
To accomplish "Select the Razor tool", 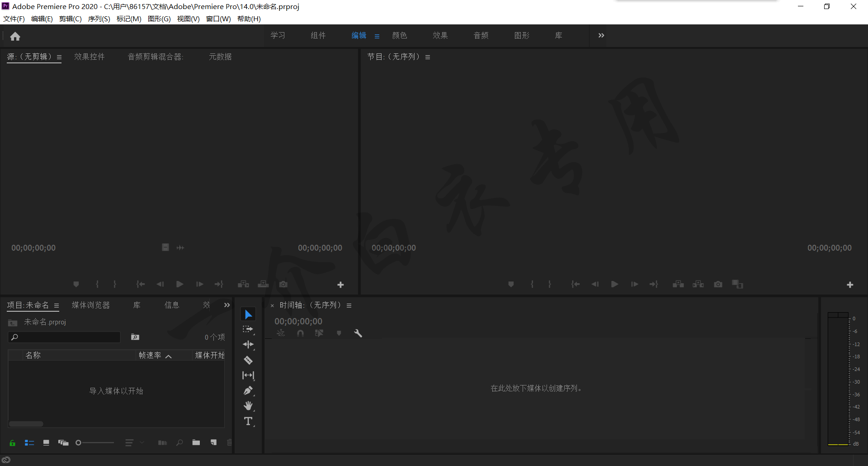I will pyautogui.click(x=248, y=360).
